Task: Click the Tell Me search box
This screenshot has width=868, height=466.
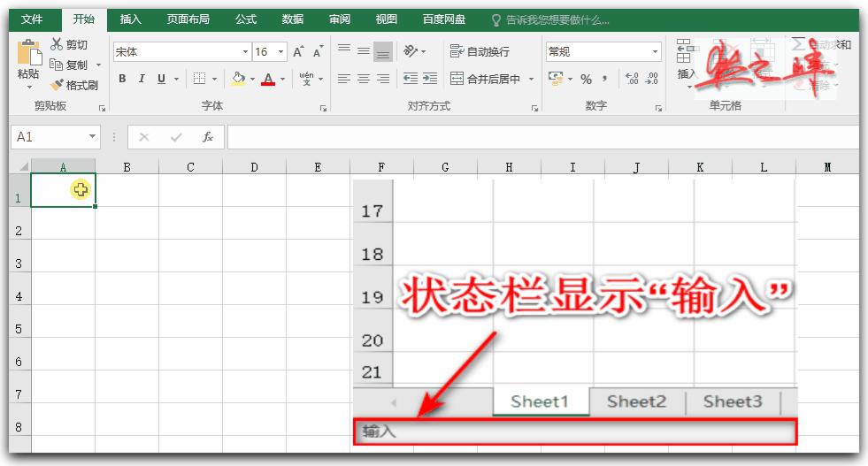Action: point(551,20)
